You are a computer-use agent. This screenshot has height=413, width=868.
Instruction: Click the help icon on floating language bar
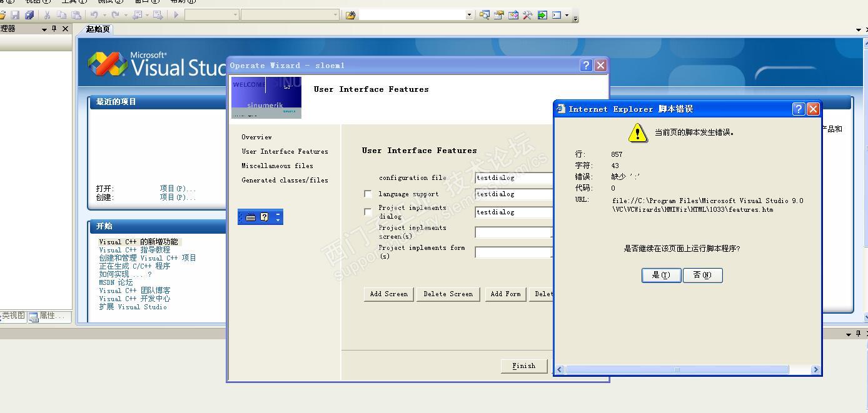264,217
